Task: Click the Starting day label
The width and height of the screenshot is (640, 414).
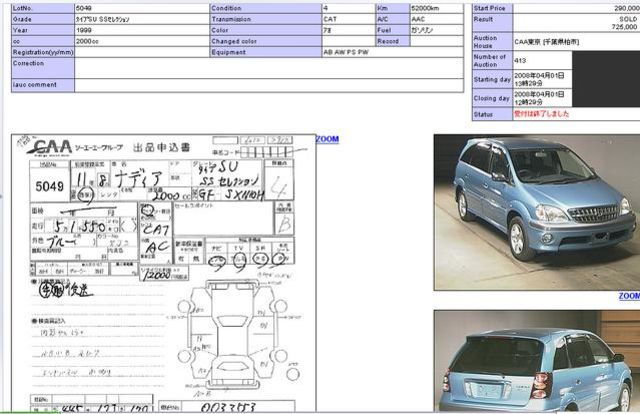Action: 492,80
